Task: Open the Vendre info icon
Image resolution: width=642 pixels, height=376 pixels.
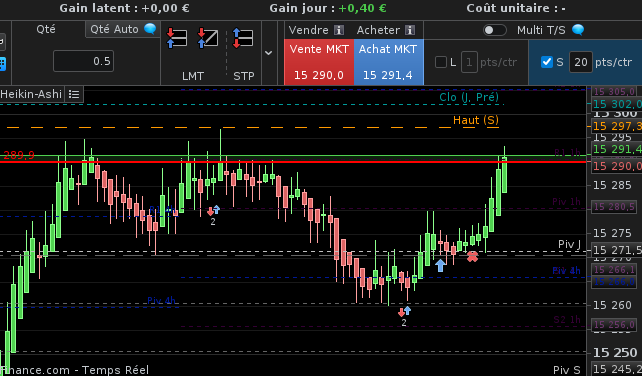Action: (339, 30)
